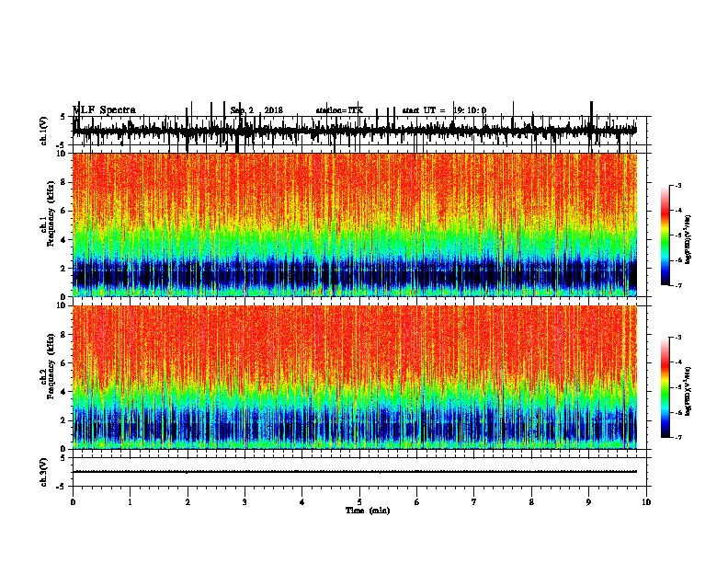Click the 'start UT = 19:10:0' label
Viewport: 728px width, 563px height.
click(444, 110)
